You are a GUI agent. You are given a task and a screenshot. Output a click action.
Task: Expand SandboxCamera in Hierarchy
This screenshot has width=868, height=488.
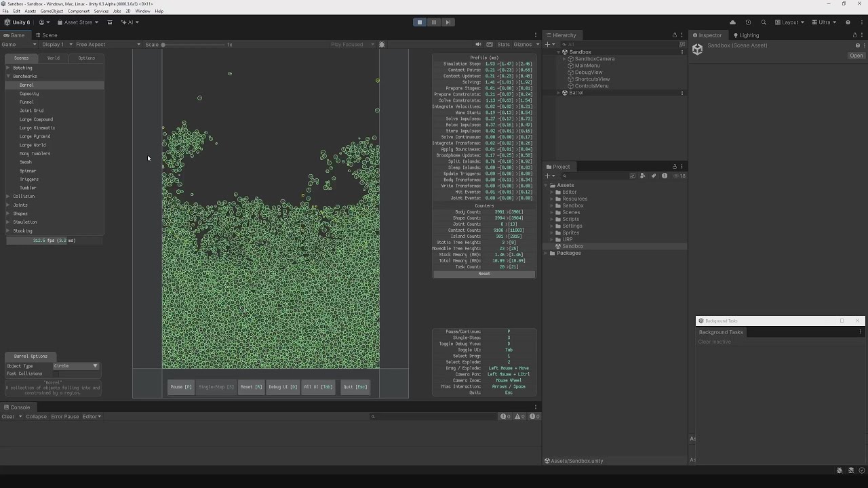click(x=564, y=59)
